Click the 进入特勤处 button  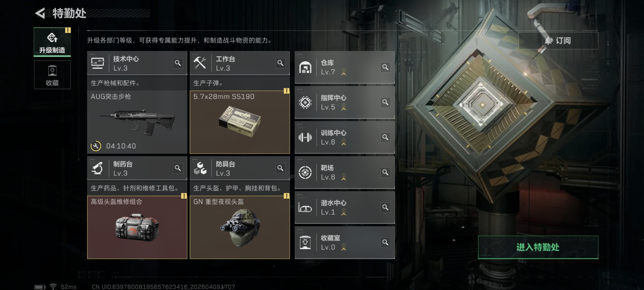click(x=538, y=247)
